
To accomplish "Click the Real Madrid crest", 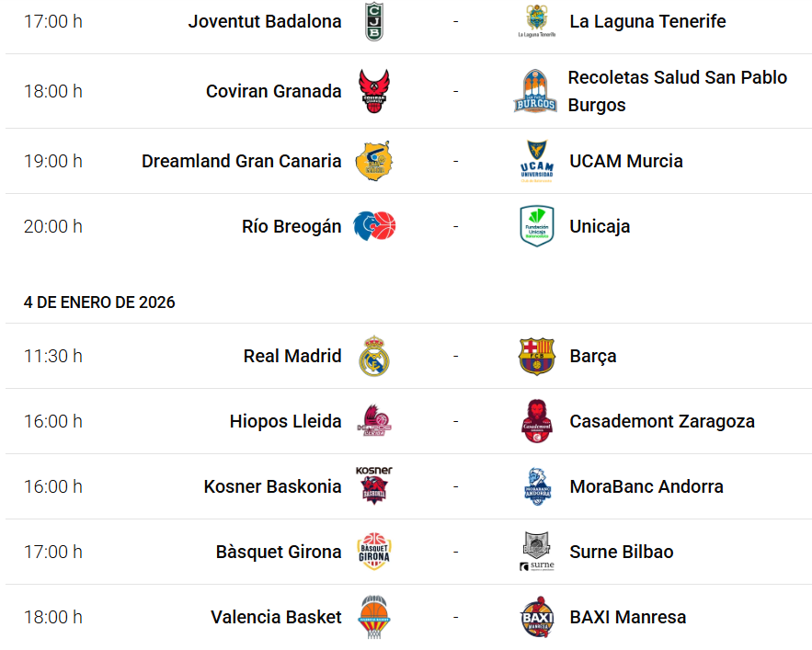I will (x=374, y=356).
